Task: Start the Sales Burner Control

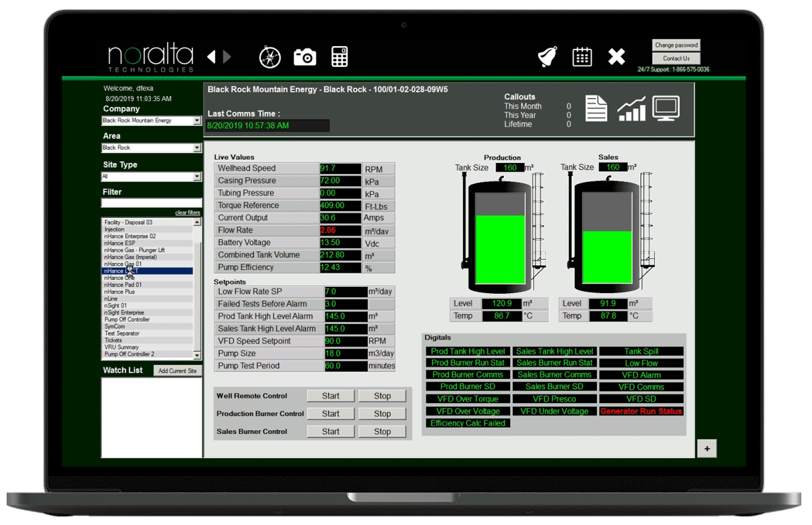Action: [331, 431]
